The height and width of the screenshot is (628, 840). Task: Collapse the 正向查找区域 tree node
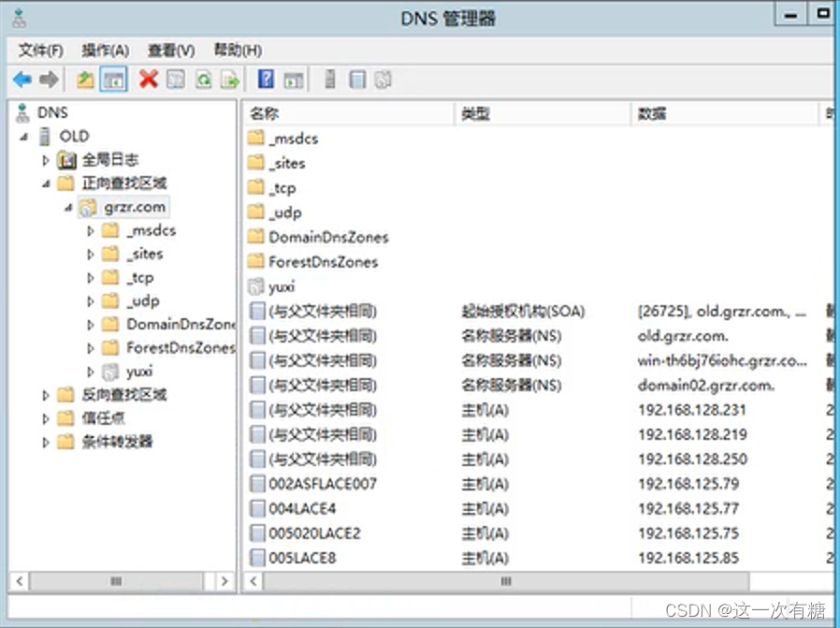coord(45,183)
